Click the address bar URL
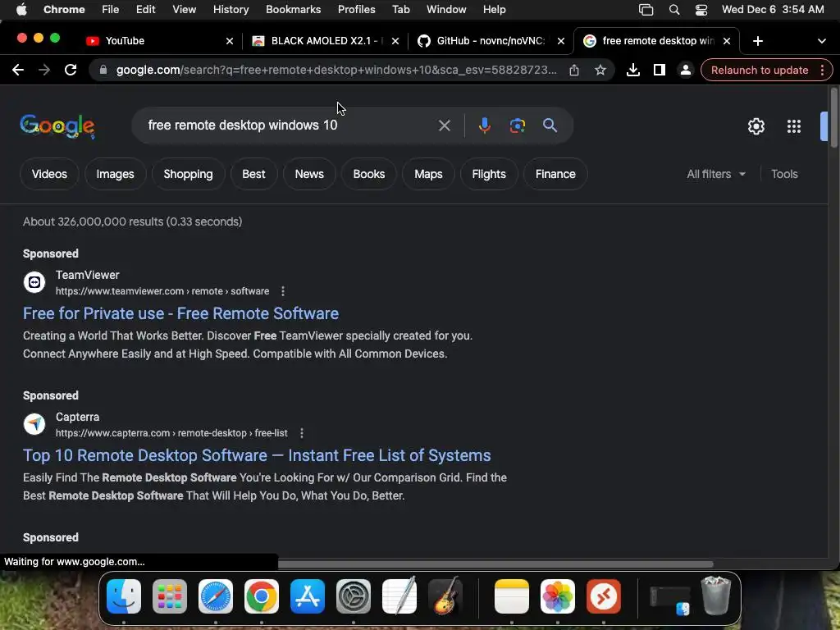 pos(336,70)
